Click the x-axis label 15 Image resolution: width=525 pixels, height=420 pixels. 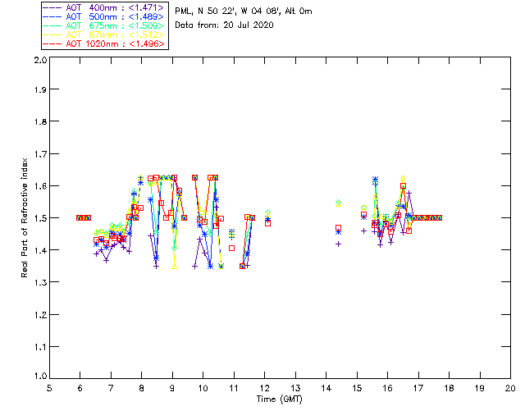click(357, 388)
